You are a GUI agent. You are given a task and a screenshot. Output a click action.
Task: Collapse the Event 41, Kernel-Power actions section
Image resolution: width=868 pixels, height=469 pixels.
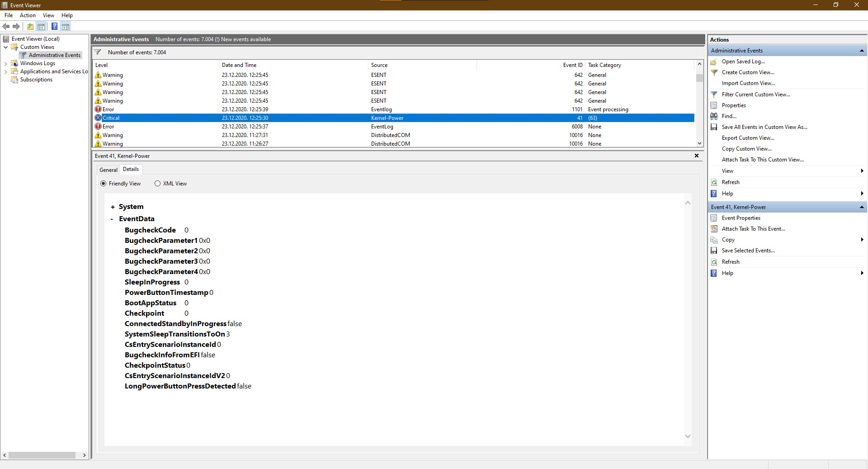[x=862, y=207]
